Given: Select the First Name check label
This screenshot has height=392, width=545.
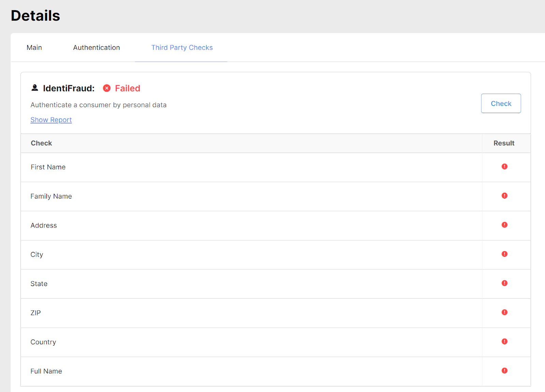Looking at the screenshot, I should coord(48,167).
